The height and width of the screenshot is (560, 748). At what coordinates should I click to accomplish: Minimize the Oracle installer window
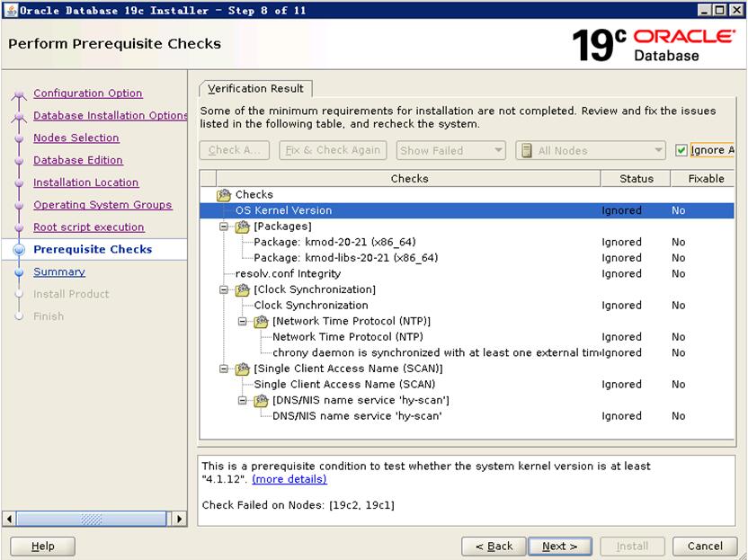tap(704, 10)
